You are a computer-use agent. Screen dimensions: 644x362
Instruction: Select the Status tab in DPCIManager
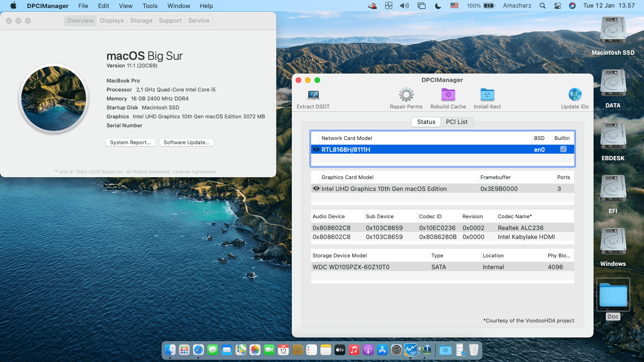pos(426,122)
